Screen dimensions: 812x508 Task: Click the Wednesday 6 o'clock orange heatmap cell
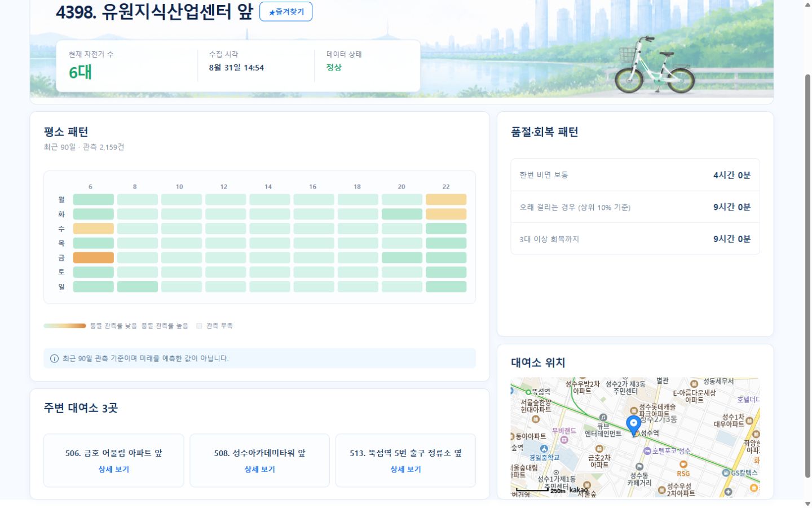tap(94, 229)
